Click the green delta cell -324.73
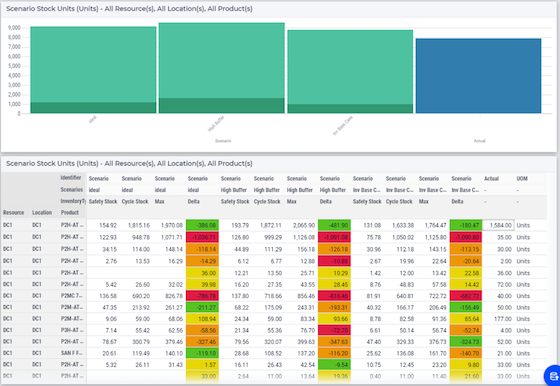Image resolution: width=560 pixels, height=386 pixels. (466, 342)
